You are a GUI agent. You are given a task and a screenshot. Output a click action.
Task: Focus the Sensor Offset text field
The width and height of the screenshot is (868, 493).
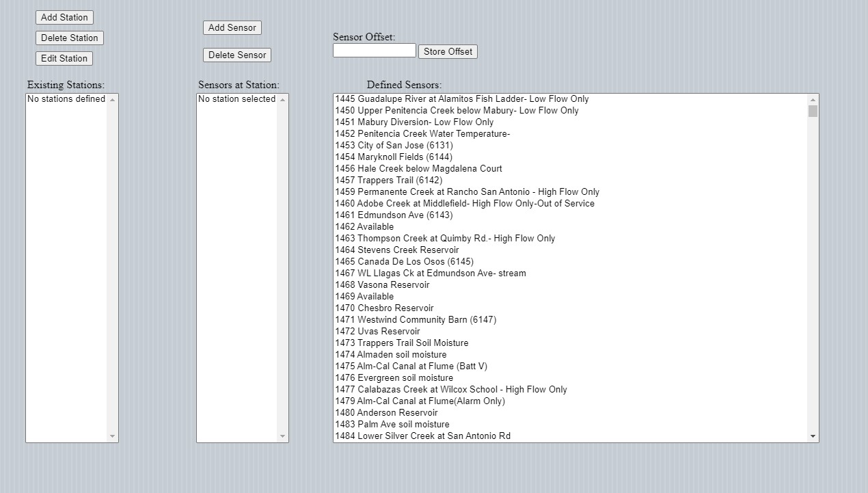point(374,51)
